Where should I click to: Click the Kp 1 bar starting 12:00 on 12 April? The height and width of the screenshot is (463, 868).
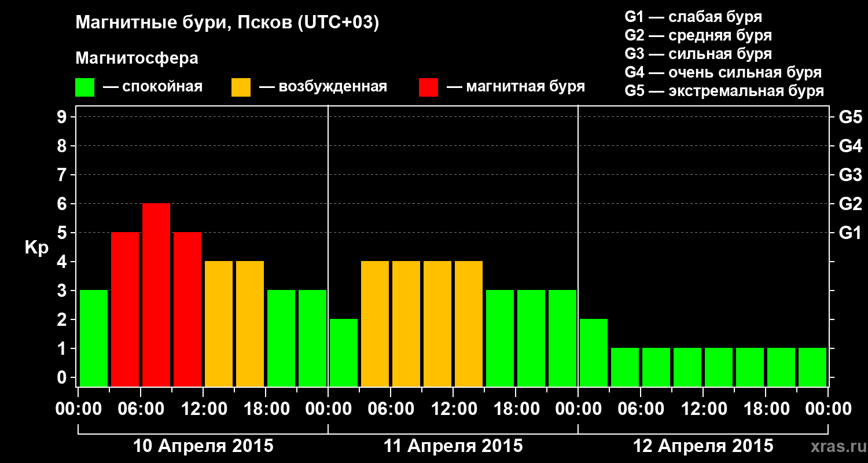(x=719, y=367)
